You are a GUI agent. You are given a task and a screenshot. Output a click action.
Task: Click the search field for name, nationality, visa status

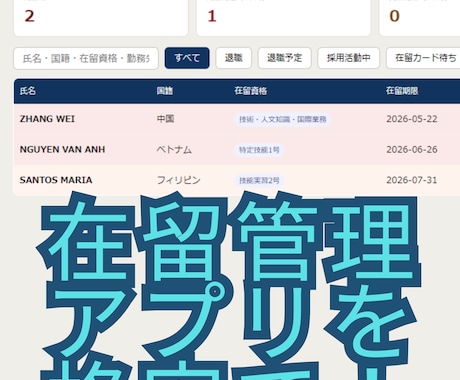(x=86, y=58)
